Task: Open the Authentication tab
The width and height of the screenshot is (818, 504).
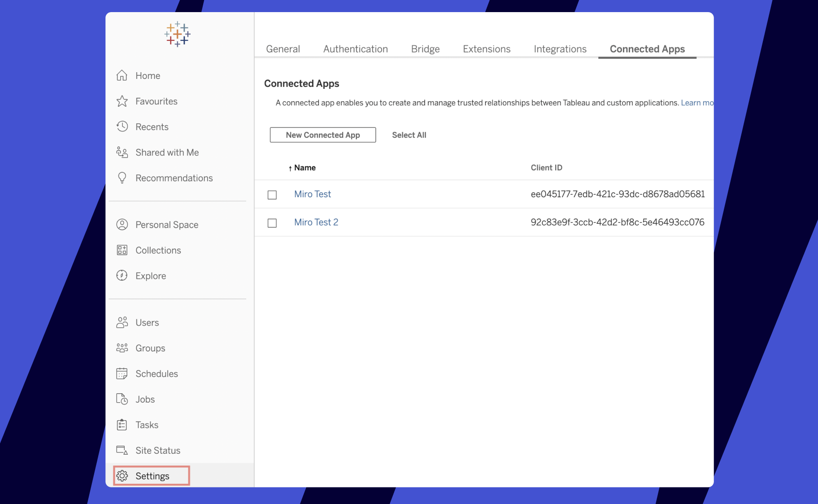Action: point(356,49)
